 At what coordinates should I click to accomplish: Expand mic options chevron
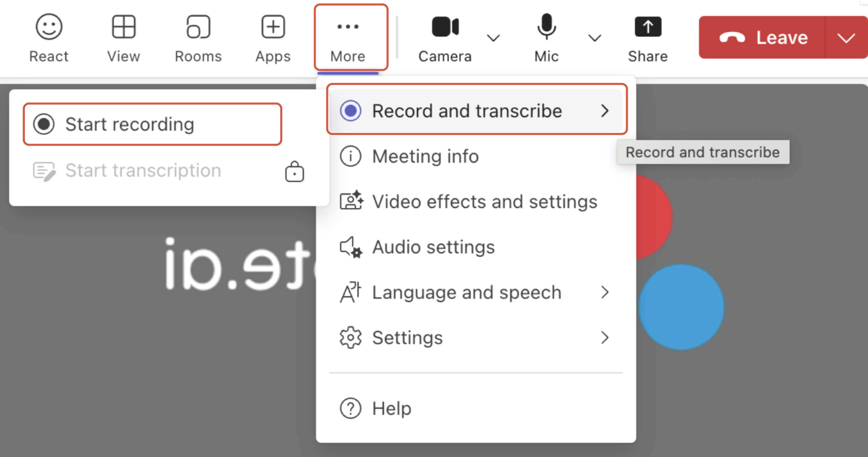[x=595, y=38]
